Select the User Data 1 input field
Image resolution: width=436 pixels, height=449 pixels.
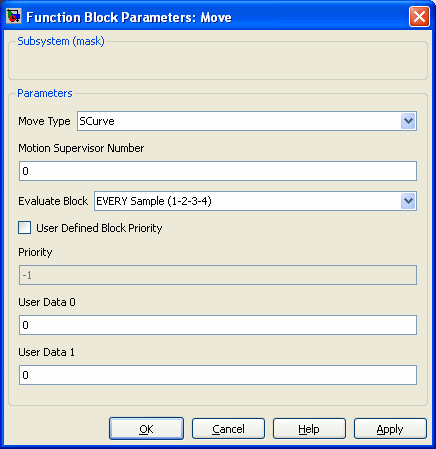point(218,375)
